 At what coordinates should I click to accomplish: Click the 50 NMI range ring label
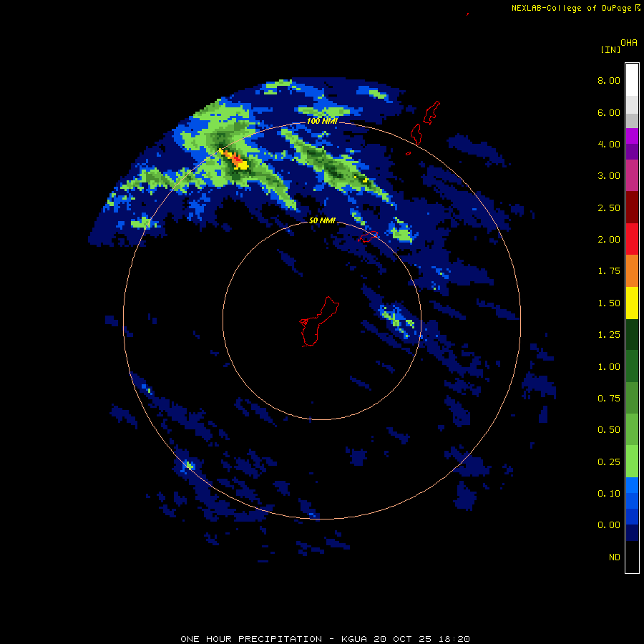click(322, 220)
